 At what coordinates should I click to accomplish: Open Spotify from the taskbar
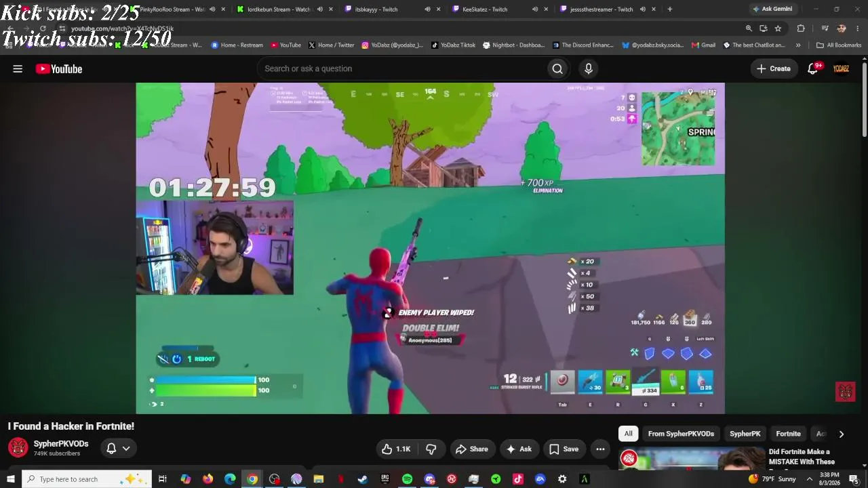[407, 479]
